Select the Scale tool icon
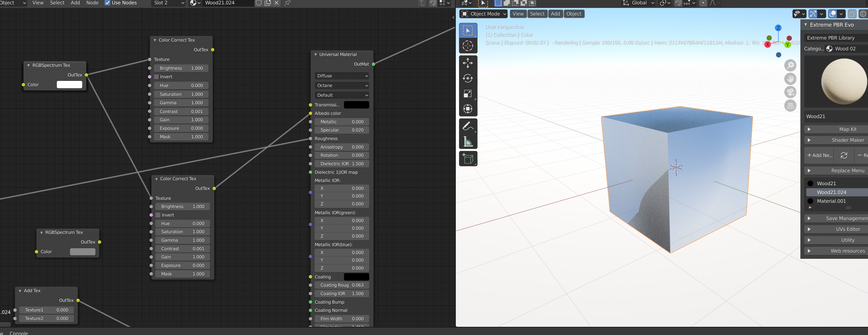The width and height of the screenshot is (868, 335). (x=468, y=93)
